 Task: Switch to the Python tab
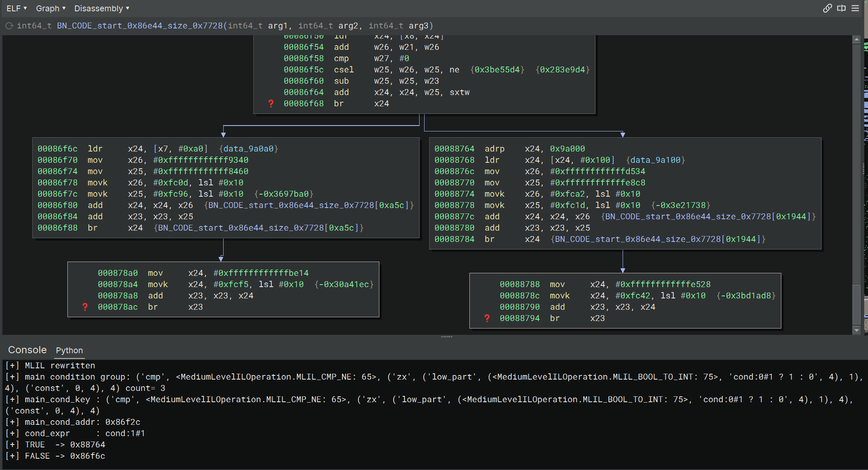coord(70,350)
